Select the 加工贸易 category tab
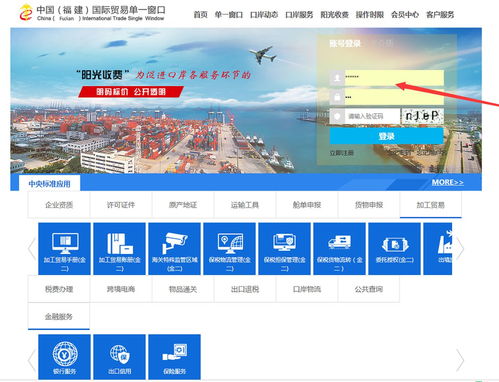The height and width of the screenshot is (382, 499). (x=431, y=205)
